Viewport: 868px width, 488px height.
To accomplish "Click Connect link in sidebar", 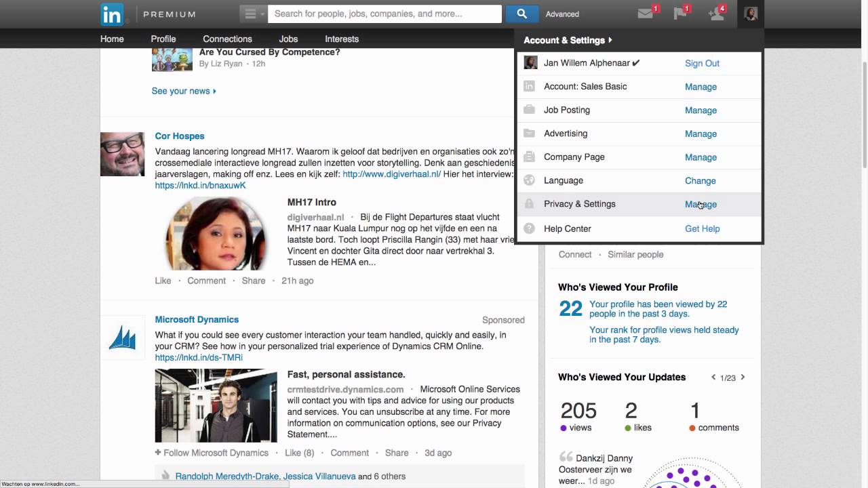I will coord(575,254).
